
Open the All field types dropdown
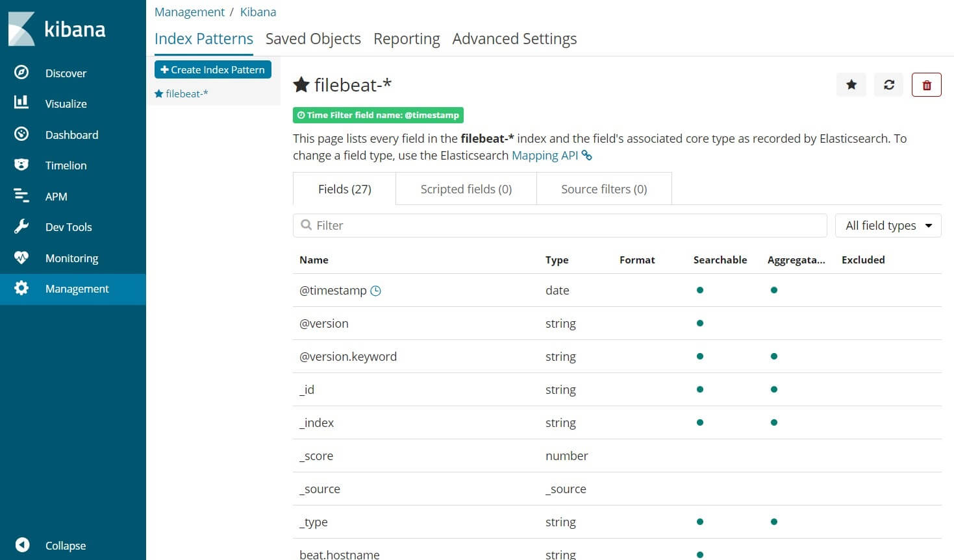click(x=888, y=225)
